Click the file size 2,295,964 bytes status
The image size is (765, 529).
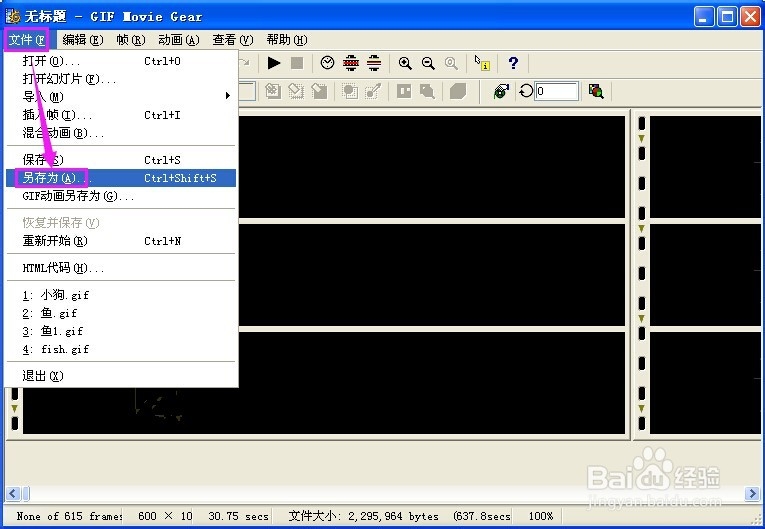coord(363,516)
